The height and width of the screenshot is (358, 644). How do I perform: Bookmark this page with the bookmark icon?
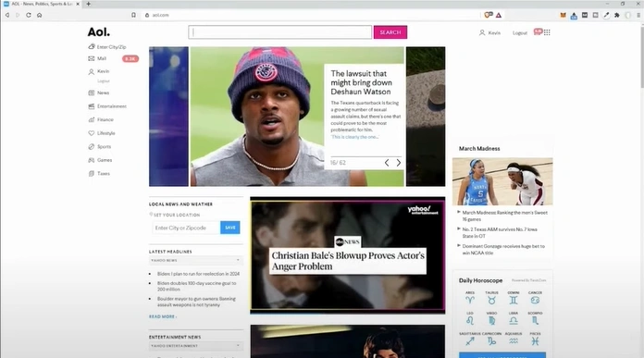(133, 15)
